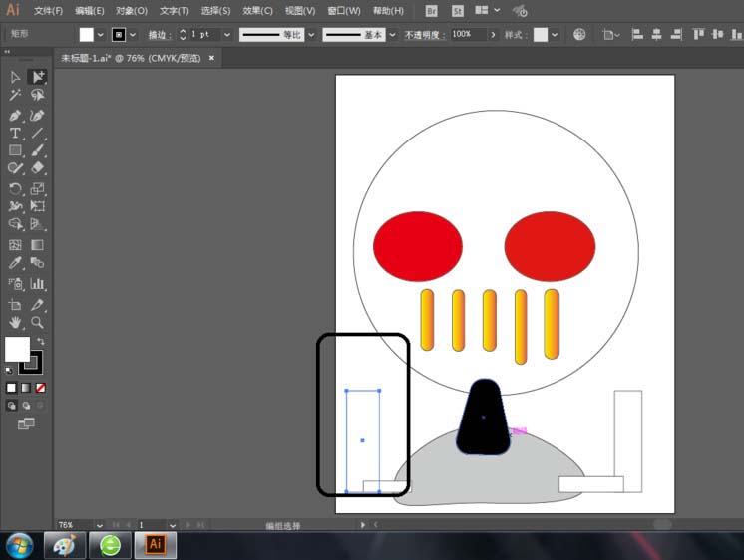
Task: Choose the Eyedropper tool
Action: tap(15, 263)
